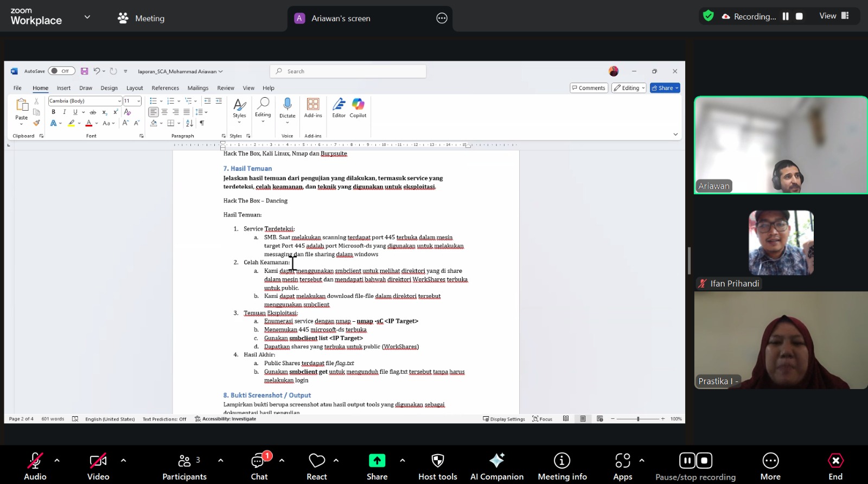Open the React emoji menu
The width and height of the screenshot is (868, 484).
tap(317, 466)
